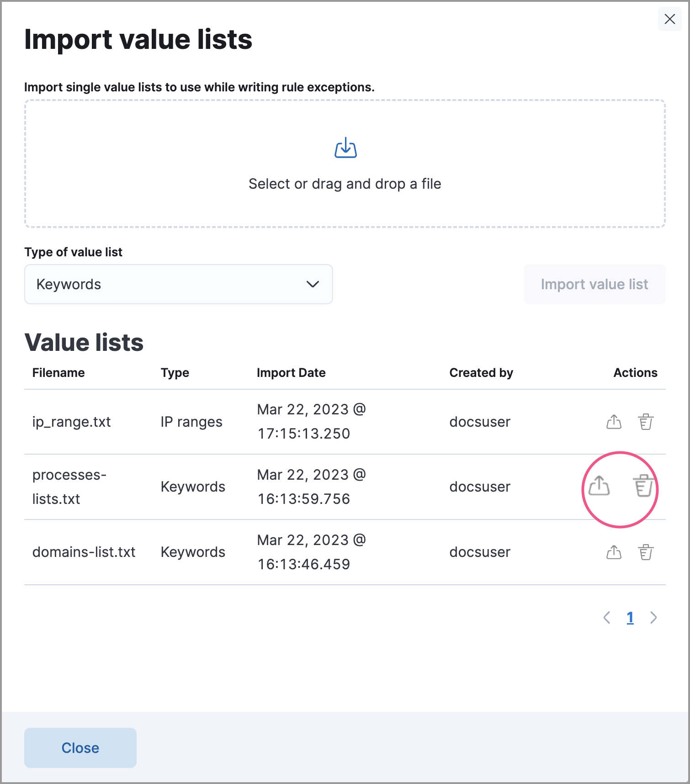Click the Filename column header
The height and width of the screenshot is (784, 690).
coord(58,373)
